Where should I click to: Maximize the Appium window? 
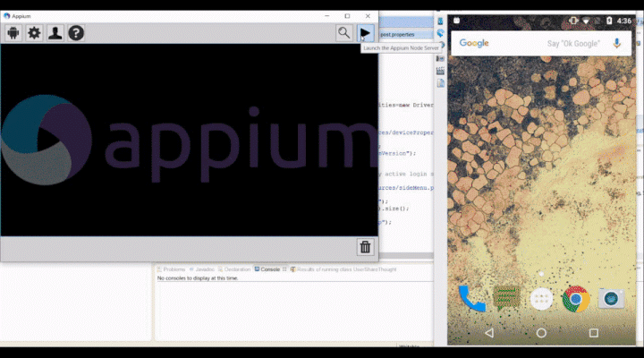pos(347,16)
